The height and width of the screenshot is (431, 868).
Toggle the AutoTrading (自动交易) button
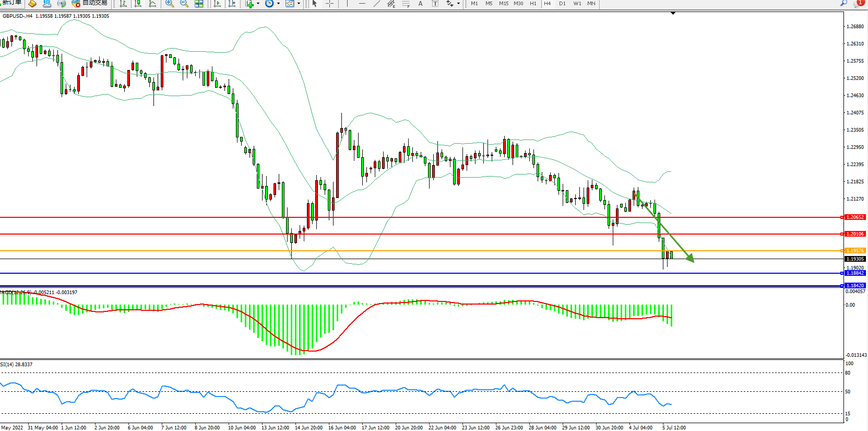(90, 3)
